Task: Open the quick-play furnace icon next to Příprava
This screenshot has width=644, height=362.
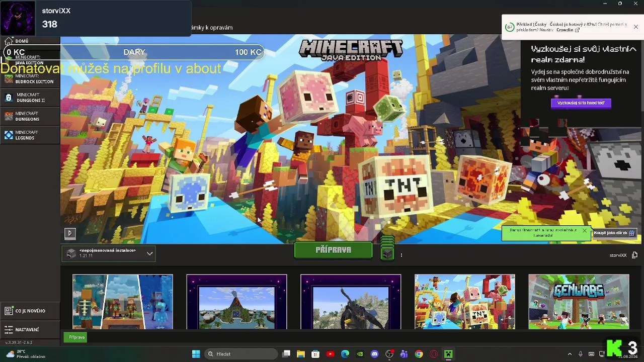Action: point(387,253)
